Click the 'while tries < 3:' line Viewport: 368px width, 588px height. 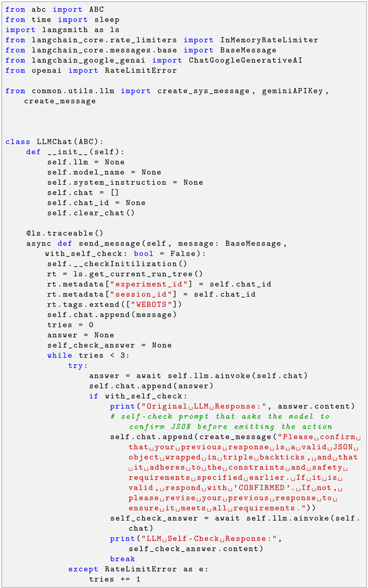(x=89, y=355)
